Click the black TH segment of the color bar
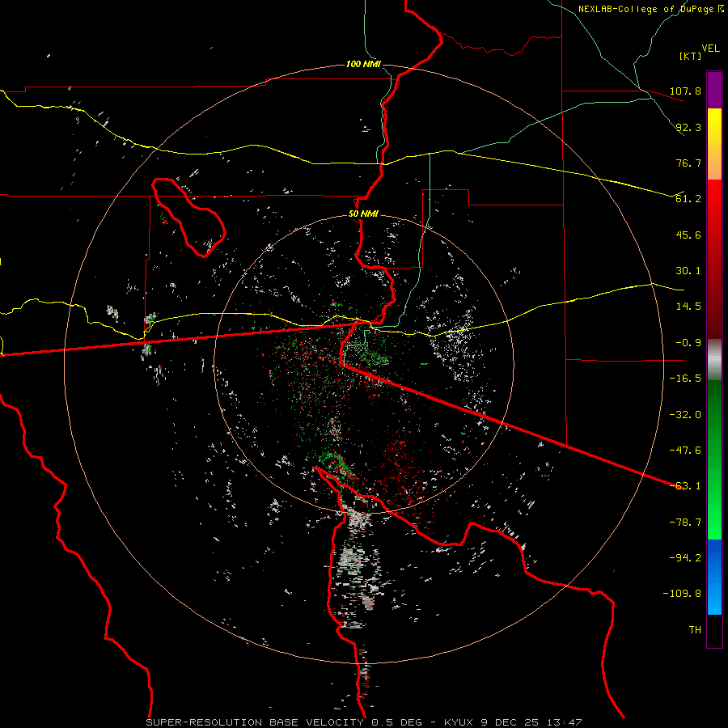 [x=714, y=631]
